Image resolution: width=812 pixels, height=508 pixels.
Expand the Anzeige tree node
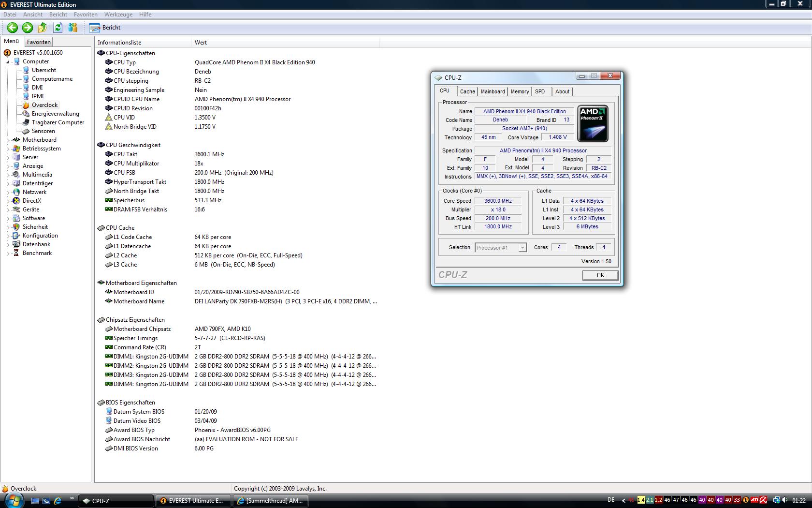pos(8,166)
